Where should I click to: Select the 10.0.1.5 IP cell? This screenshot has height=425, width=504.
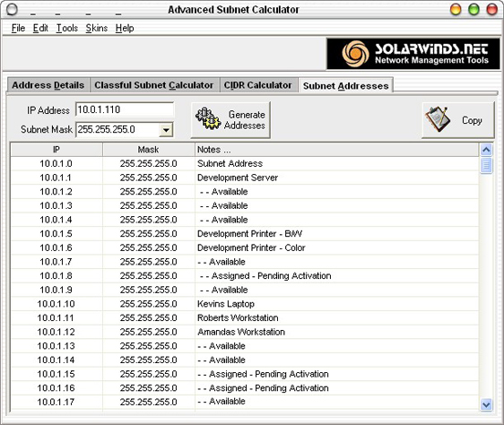tap(56, 234)
